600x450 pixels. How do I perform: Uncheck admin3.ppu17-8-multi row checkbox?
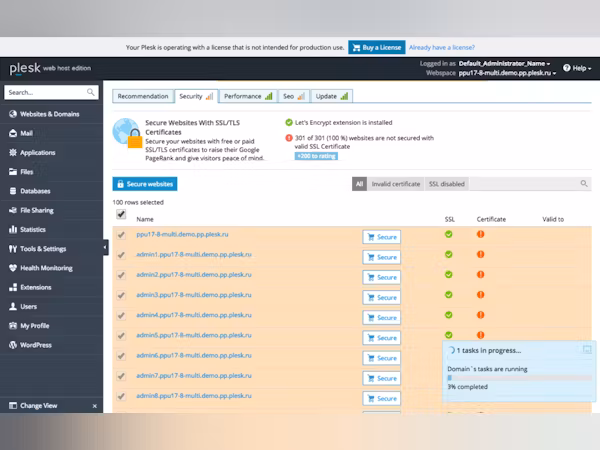121,295
